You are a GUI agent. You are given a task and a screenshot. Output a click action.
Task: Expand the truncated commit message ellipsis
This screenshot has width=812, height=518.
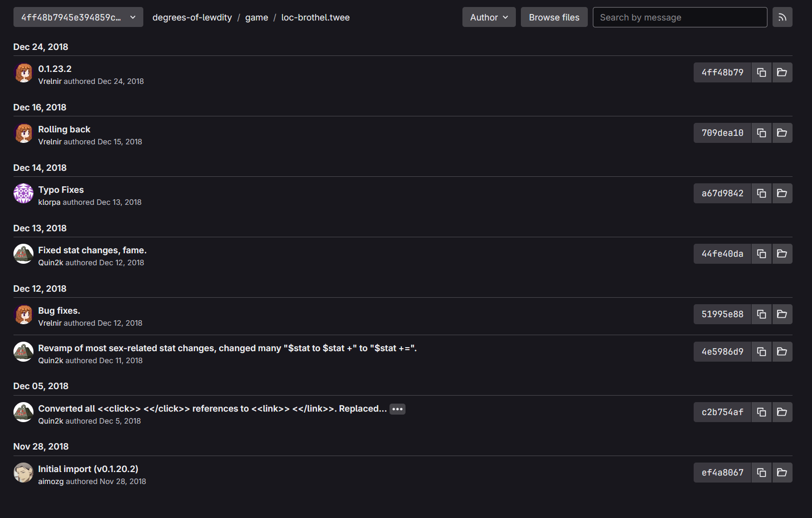coord(398,409)
